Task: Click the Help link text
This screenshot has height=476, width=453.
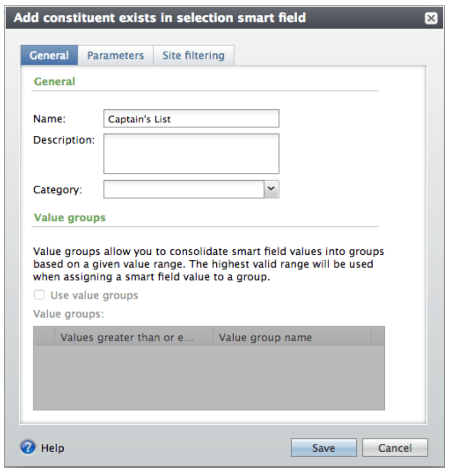Action: point(52,448)
